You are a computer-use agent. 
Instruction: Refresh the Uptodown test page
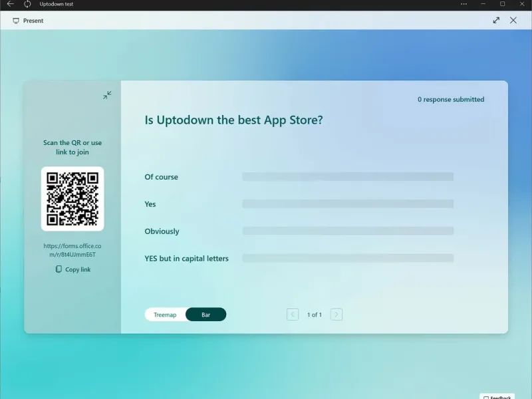coord(27,4)
